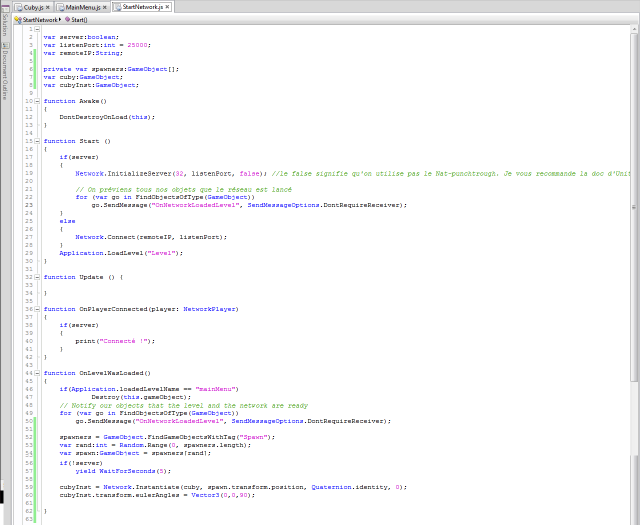
Task: Open the Solution side panel
Action: tap(5, 21)
